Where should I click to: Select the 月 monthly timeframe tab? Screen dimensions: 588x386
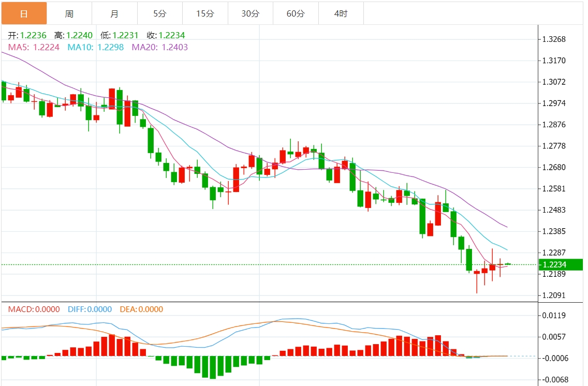(x=115, y=13)
